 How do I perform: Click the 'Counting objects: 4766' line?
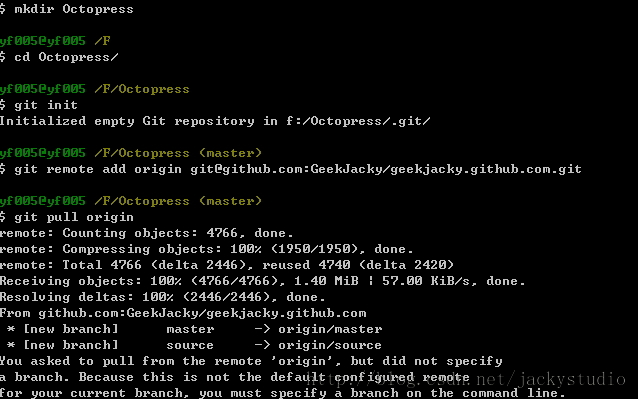pos(146,233)
